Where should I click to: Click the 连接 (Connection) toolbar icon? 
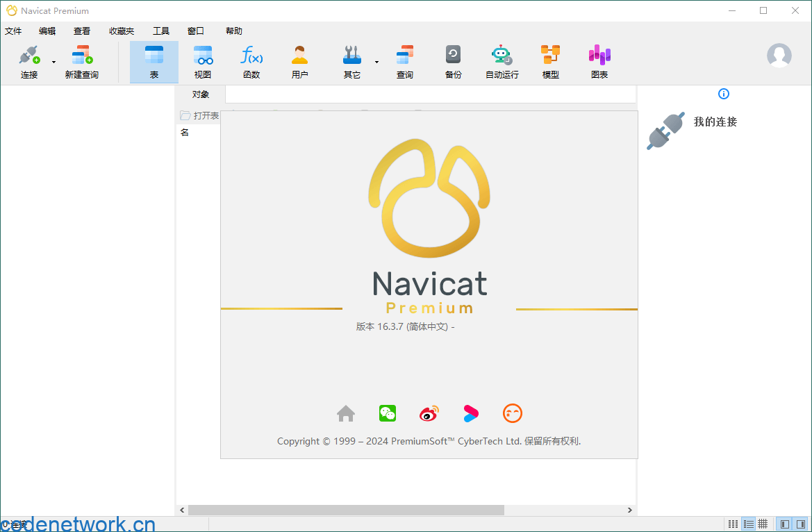tap(29, 61)
